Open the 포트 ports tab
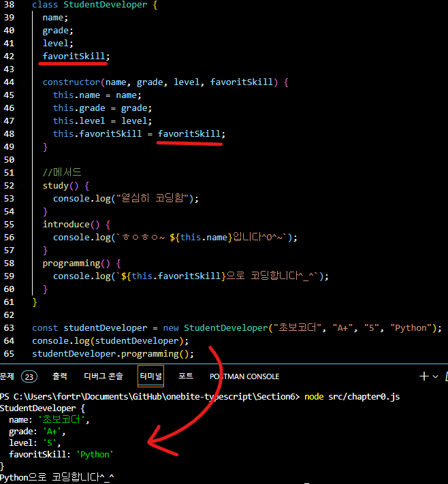The width and height of the screenshot is (448, 484). 186,376
